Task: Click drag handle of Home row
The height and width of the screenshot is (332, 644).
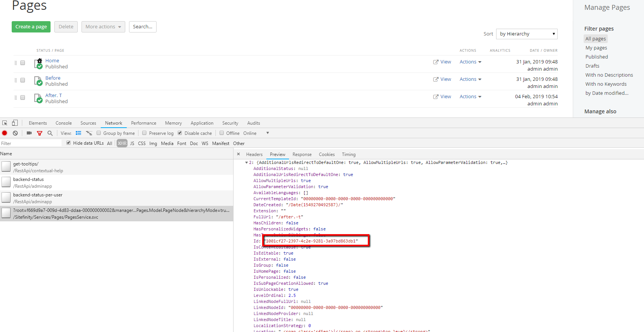Action: (15, 63)
